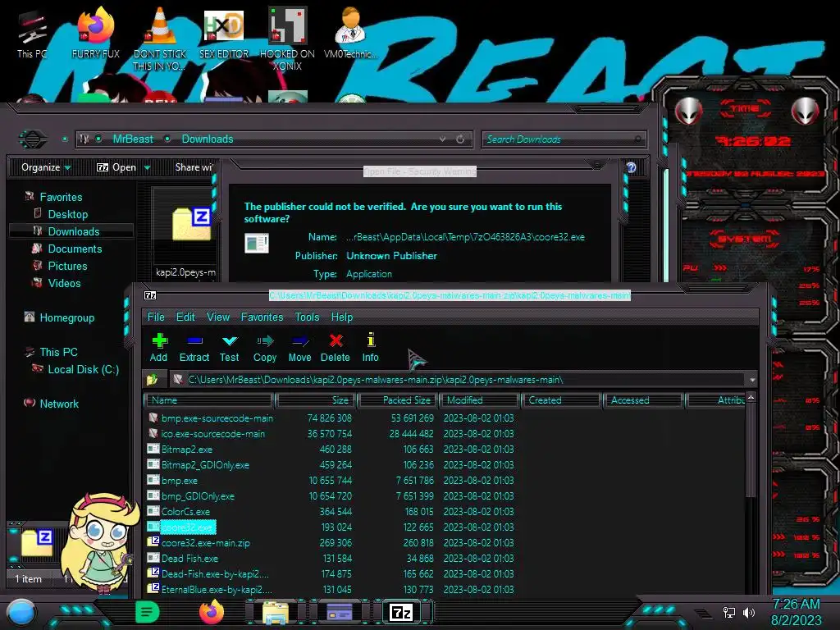
Task: Open the green notes app on taskbar
Action: [148, 612]
